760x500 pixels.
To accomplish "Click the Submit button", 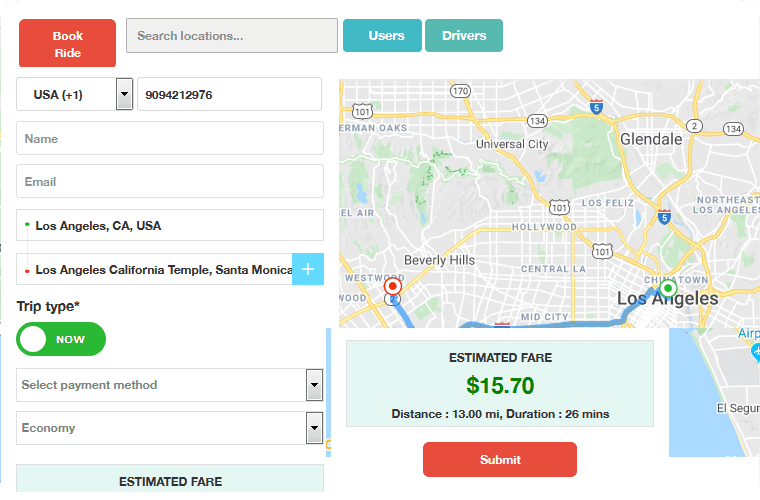I will click(500, 460).
